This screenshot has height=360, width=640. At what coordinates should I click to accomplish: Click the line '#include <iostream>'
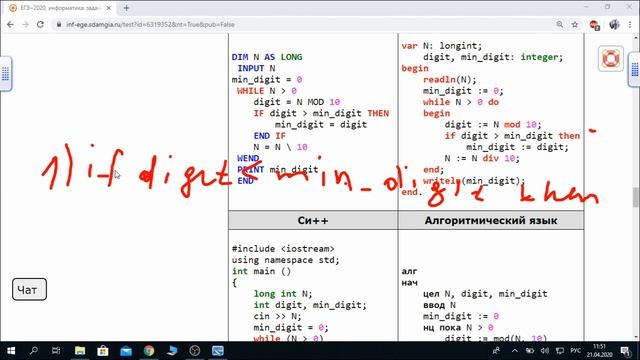click(283, 249)
